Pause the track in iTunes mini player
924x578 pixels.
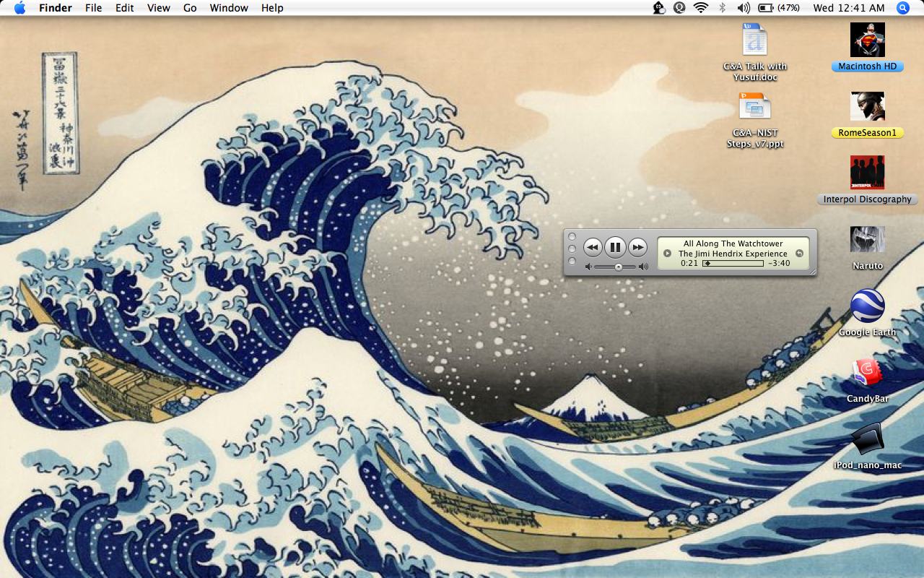[615, 248]
